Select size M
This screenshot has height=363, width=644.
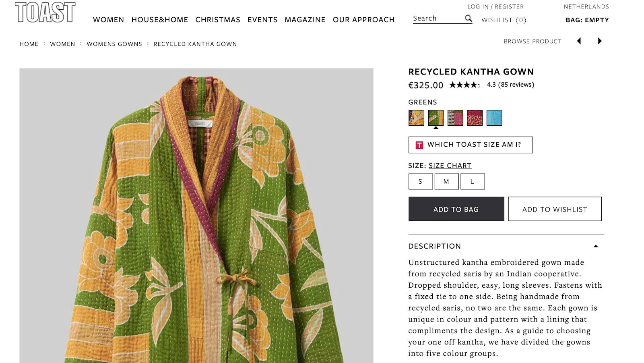tap(446, 182)
